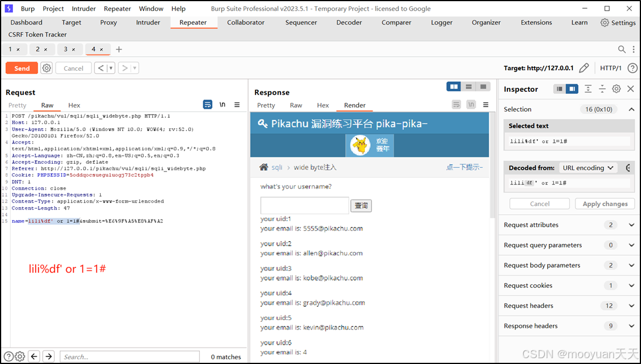The height and width of the screenshot is (364, 641).
Task: Open request send settings gear
Action: pyautogui.click(x=47, y=68)
